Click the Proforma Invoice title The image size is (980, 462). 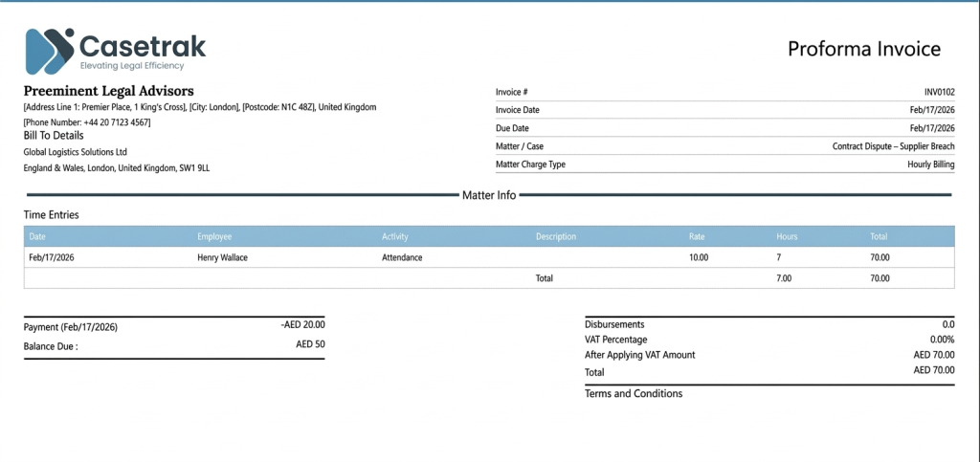(864, 50)
